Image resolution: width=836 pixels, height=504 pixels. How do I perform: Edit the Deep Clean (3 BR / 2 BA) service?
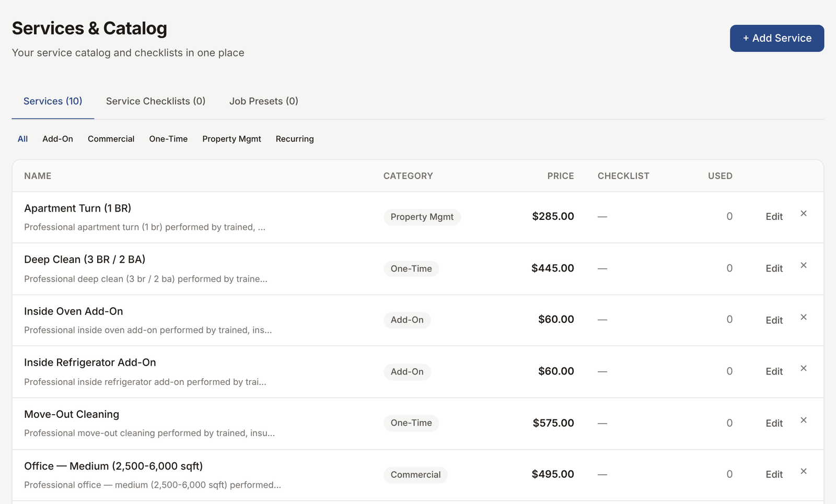[774, 268]
